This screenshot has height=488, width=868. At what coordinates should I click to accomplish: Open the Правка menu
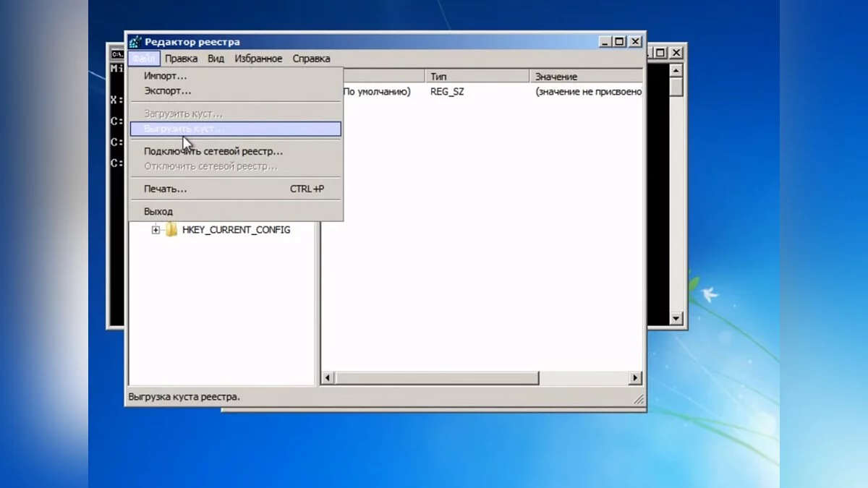coord(181,59)
